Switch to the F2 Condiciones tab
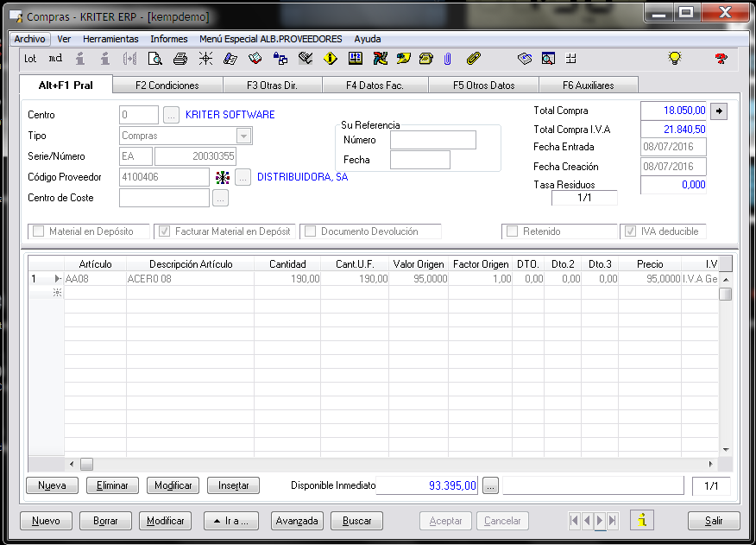Screen dimensions: 756x545 [x=167, y=86]
